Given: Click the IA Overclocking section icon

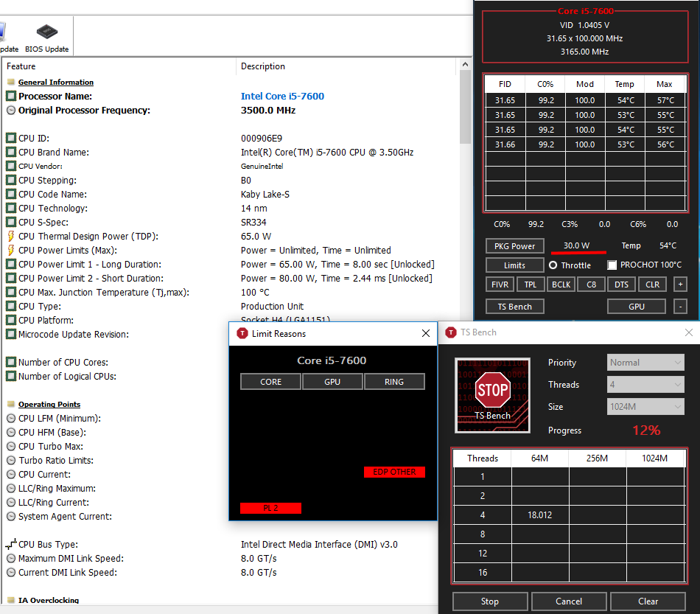Looking at the screenshot, I should (x=11, y=600).
